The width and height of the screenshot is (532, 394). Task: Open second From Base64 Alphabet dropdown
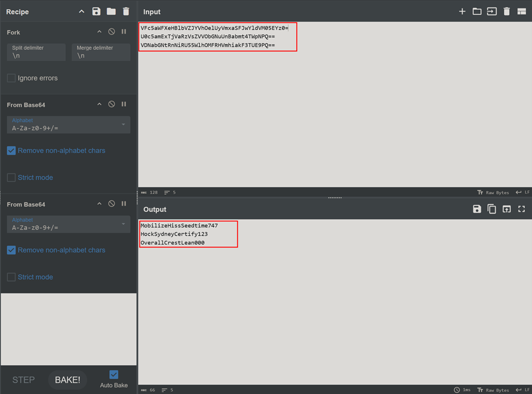(68, 224)
